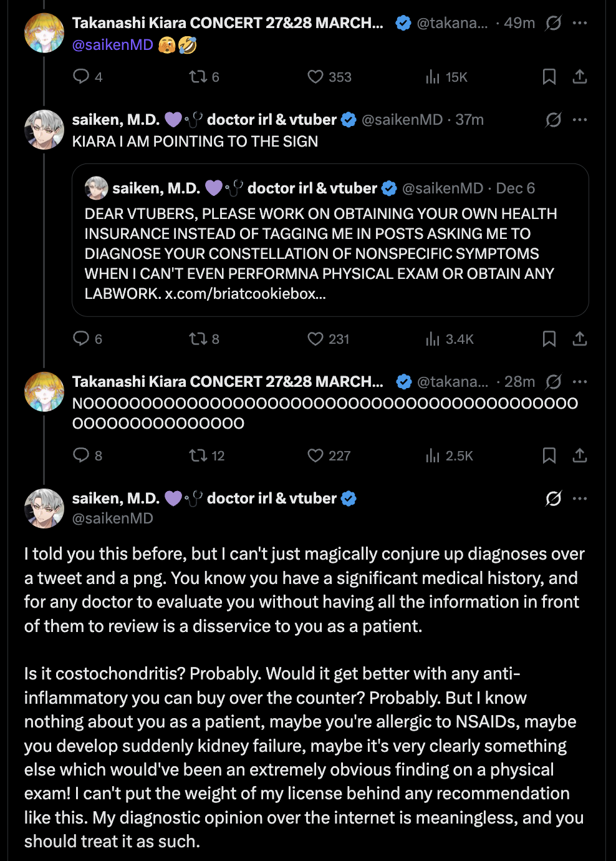Open the quoted Dec 6 saiken tweet
Viewport: 616px width, 861px height.
click(x=330, y=243)
